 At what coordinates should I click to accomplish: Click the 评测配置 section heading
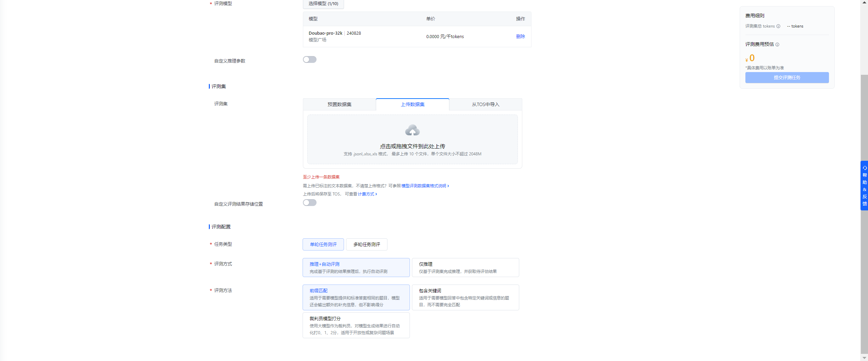click(221, 227)
